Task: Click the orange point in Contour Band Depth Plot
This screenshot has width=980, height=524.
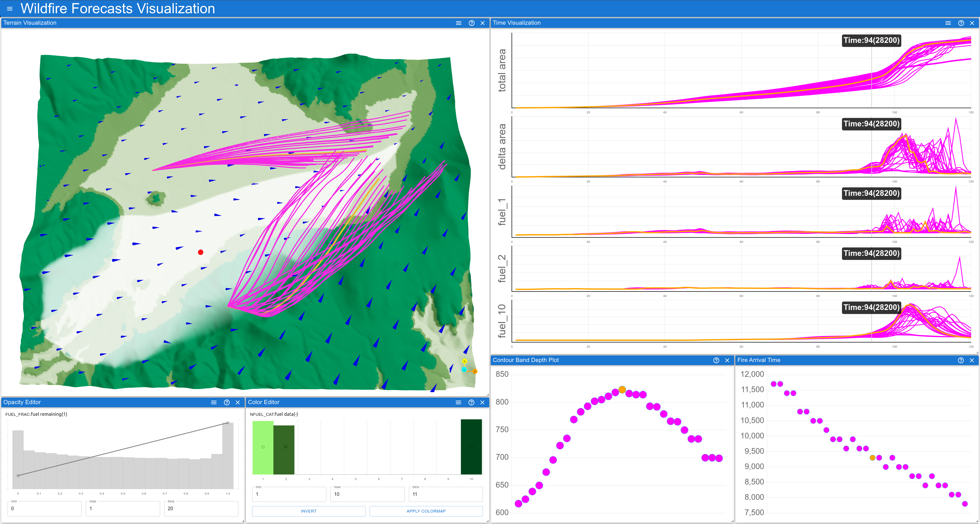Action: [x=622, y=390]
